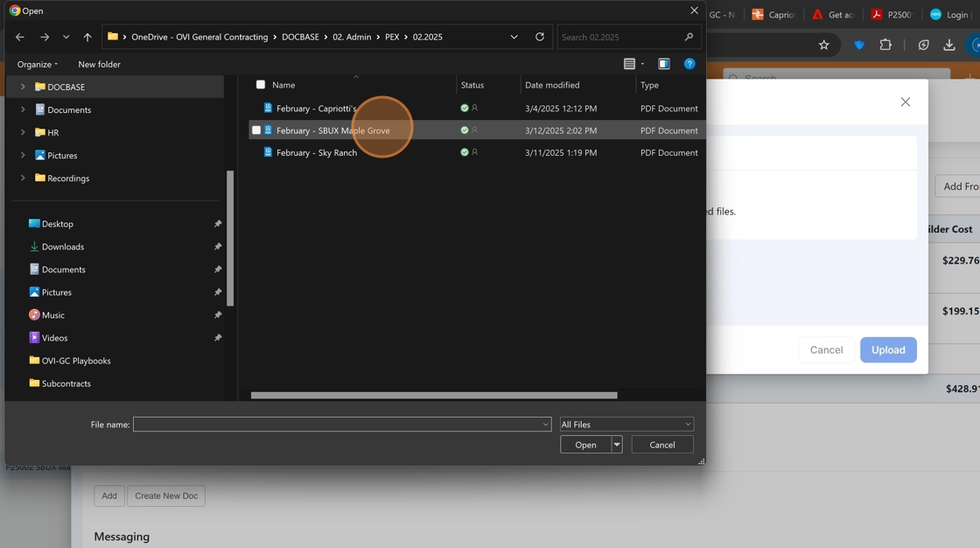
Task: Go up one folder level
Action: coord(87,37)
